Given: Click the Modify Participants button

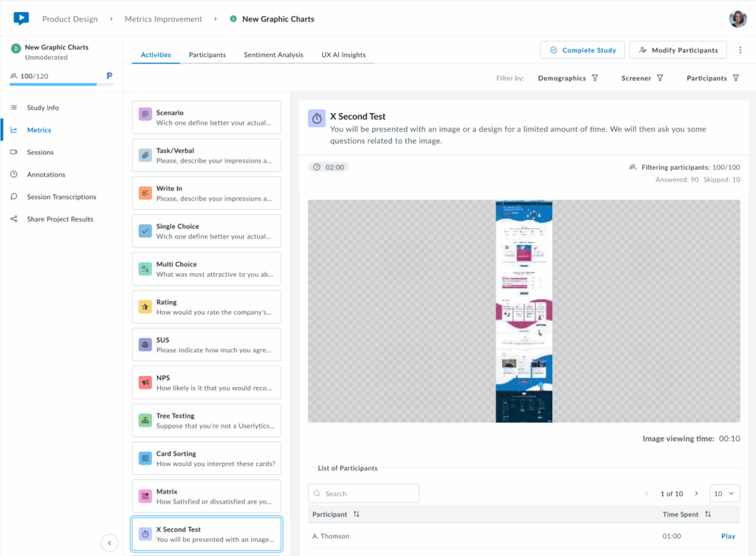Looking at the screenshot, I should [x=678, y=50].
